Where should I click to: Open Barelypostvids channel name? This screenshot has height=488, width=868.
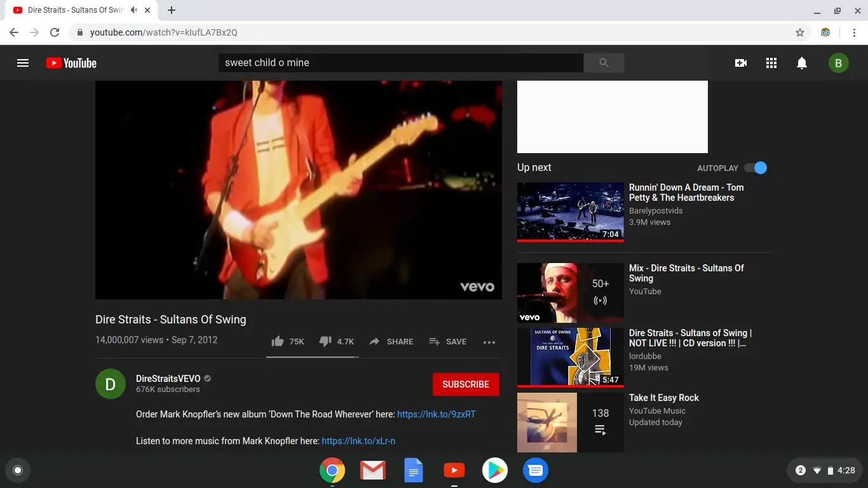click(656, 211)
